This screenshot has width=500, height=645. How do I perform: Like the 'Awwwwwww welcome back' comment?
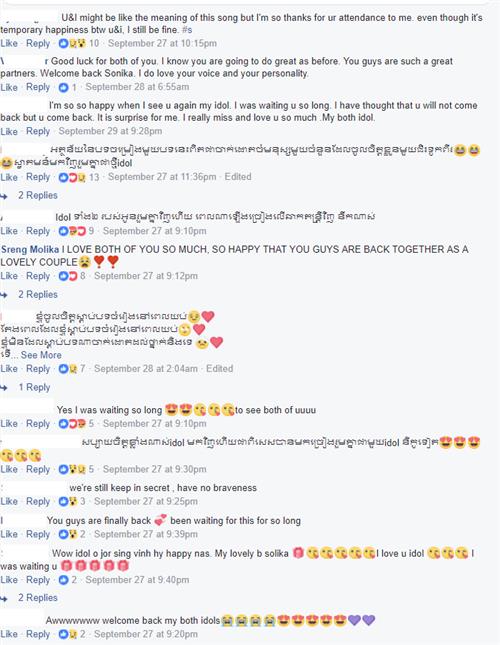pyautogui.click(x=9, y=634)
